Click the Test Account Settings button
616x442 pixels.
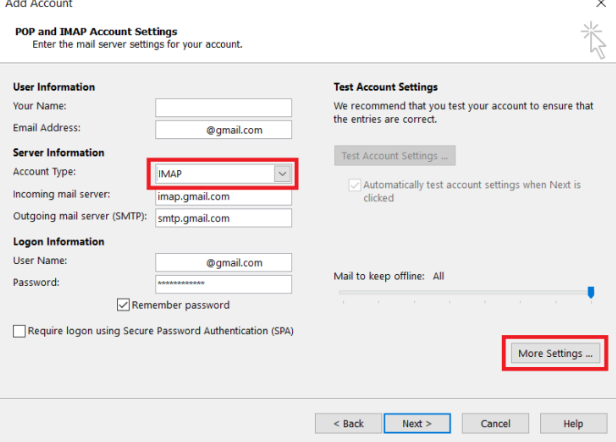395,156
